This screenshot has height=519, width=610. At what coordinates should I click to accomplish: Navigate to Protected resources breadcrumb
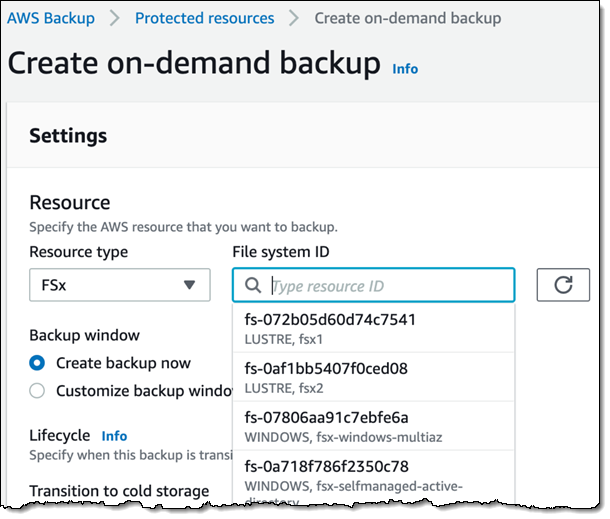(204, 18)
